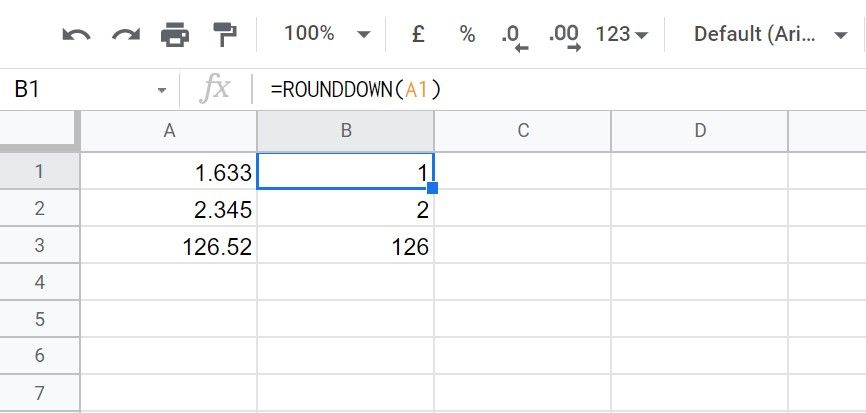Select column D header
This screenshot has width=866, height=413.
tap(699, 130)
